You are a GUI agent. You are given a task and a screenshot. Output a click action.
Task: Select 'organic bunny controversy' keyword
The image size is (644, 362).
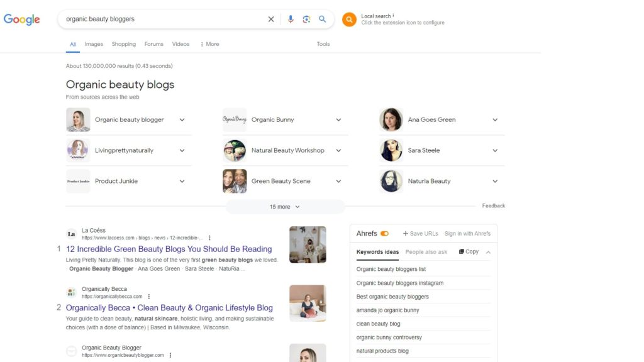tap(389, 337)
